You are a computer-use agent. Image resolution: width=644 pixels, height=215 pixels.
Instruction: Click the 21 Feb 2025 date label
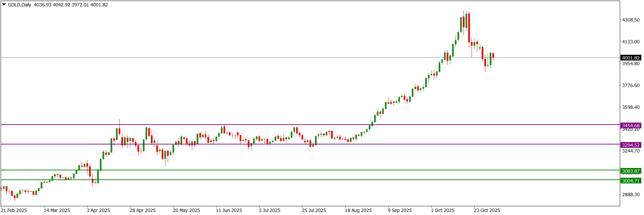[14, 210]
